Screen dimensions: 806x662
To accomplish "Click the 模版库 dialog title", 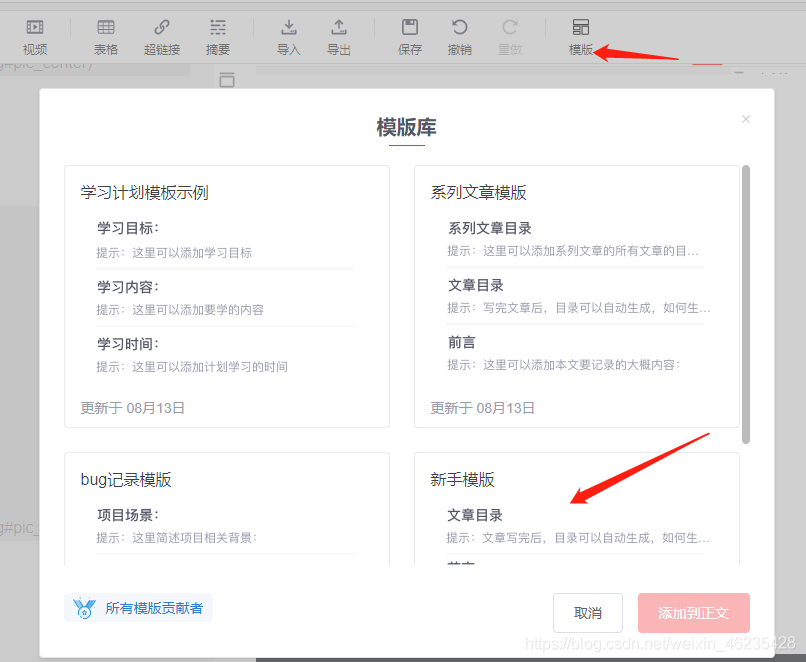I will click(407, 127).
